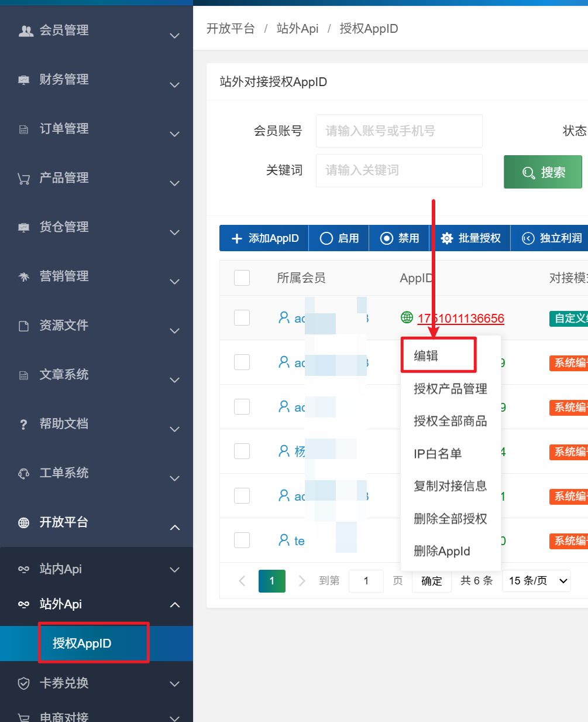Click the 产品管理 shopping cart icon
The image size is (588, 722).
pyautogui.click(x=24, y=179)
